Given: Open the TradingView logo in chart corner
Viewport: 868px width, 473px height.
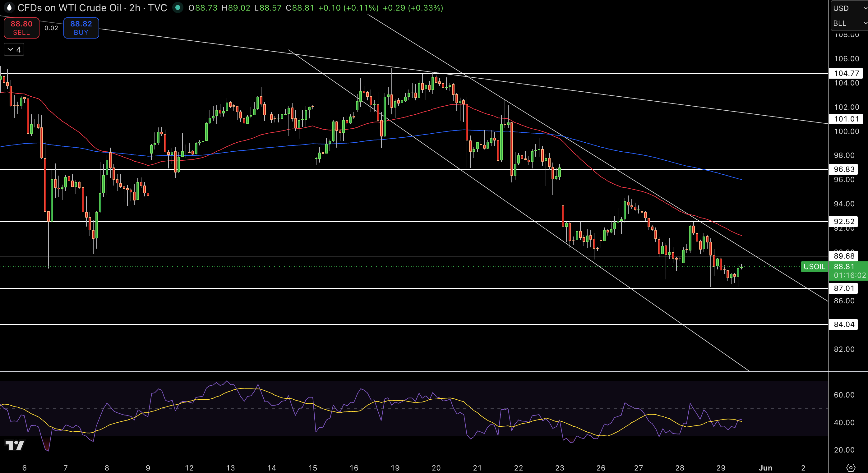Looking at the screenshot, I should point(15,445).
